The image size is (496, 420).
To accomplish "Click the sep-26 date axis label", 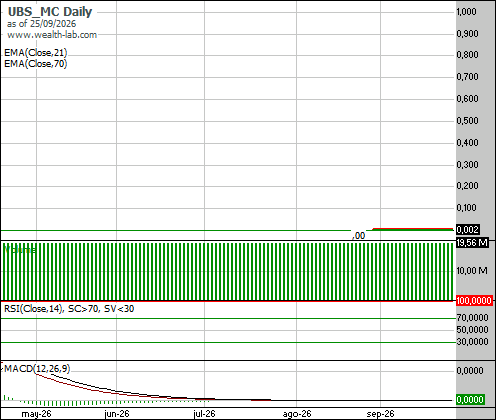I will pyautogui.click(x=380, y=414).
